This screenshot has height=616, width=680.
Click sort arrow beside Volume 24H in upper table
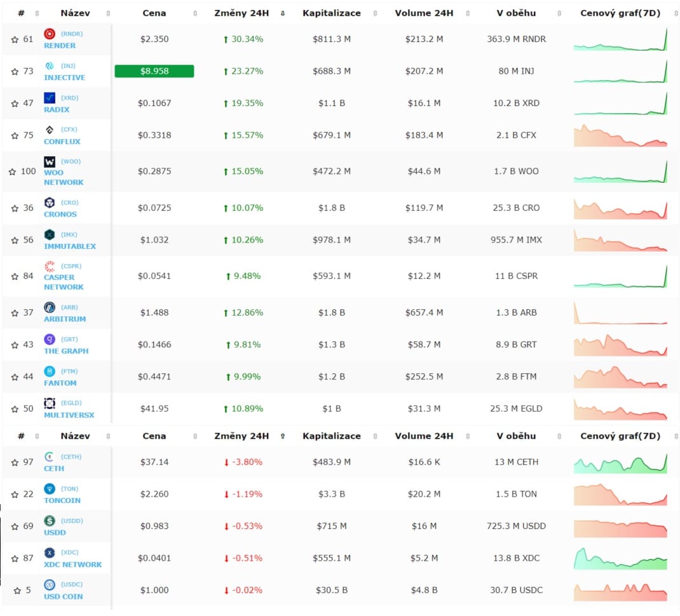(468, 13)
